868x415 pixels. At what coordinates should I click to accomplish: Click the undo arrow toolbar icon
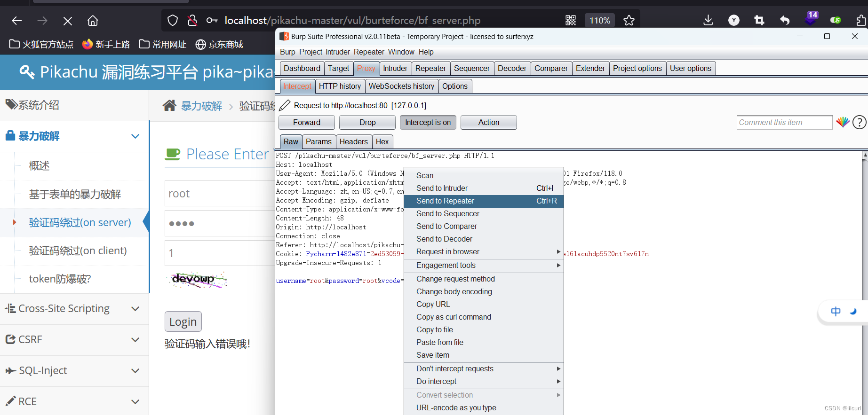coord(785,20)
